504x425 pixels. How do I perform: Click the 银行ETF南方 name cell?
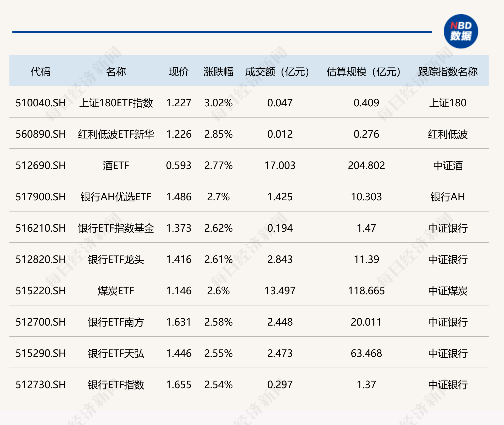(x=116, y=322)
